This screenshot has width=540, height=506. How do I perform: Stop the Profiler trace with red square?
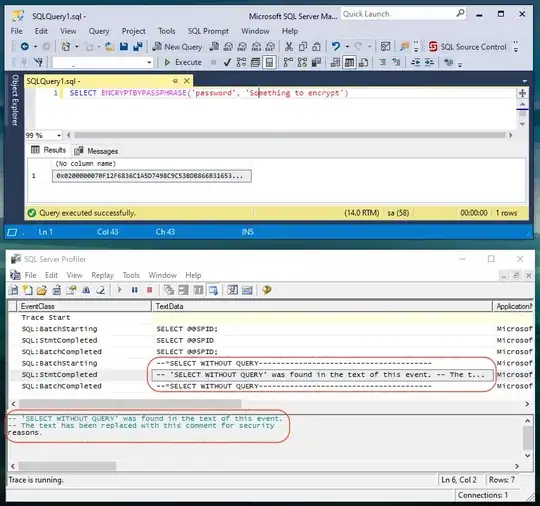(149, 290)
